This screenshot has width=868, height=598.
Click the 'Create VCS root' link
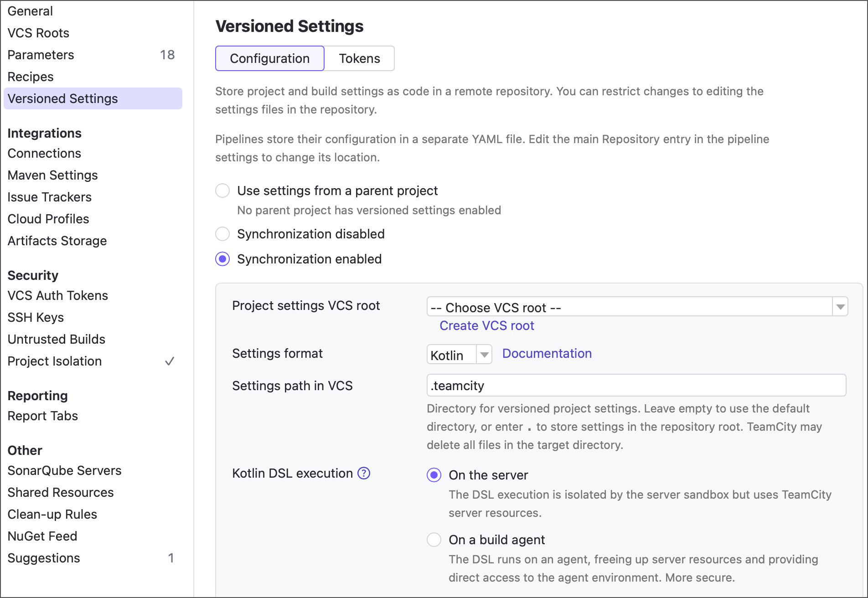(x=487, y=325)
